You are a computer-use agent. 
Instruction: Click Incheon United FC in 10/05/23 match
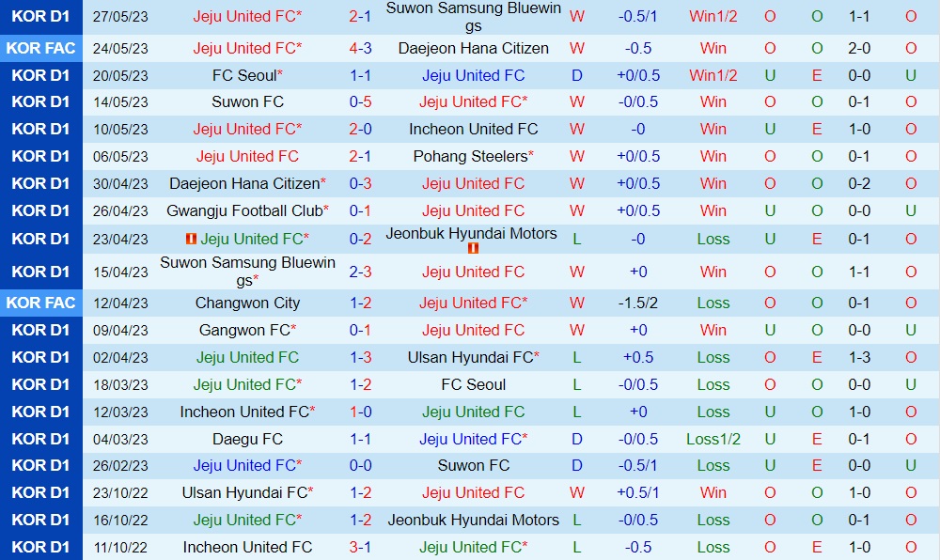pos(474,129)
